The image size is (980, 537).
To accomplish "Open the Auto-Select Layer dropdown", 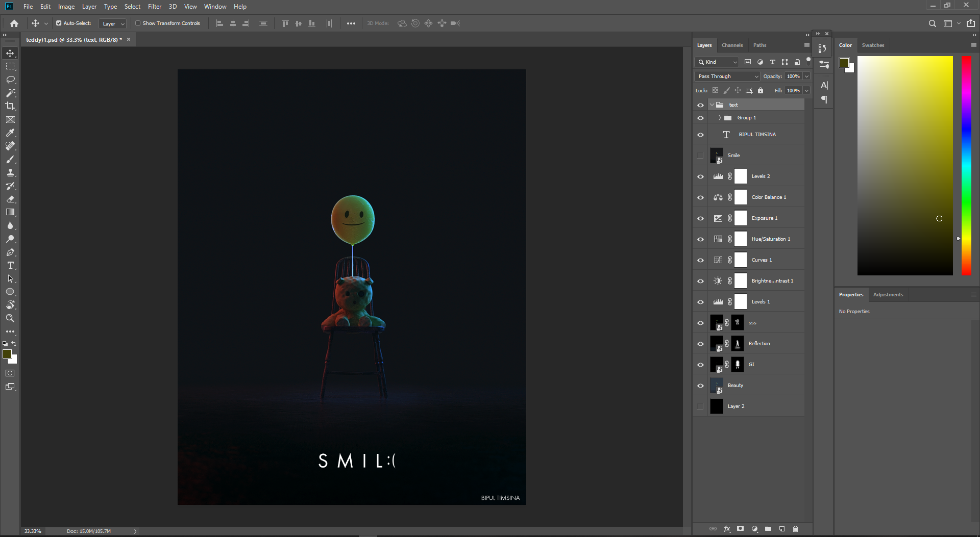I will point(112,23).
